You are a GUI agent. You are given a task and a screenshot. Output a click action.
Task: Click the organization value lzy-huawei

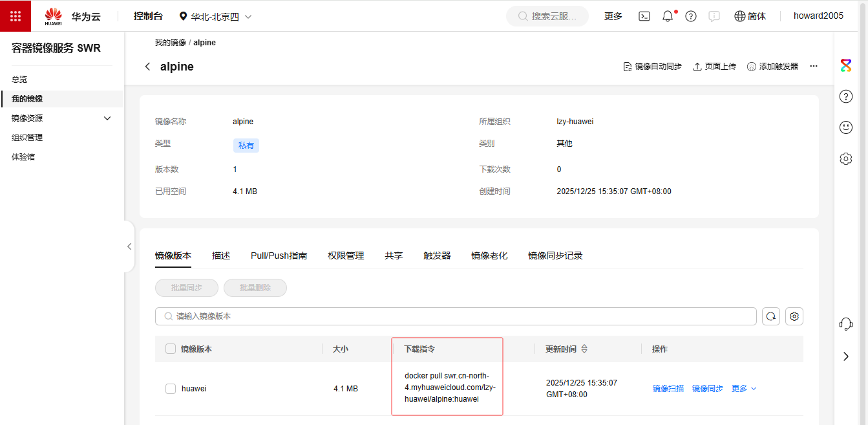tap(575, 122)
